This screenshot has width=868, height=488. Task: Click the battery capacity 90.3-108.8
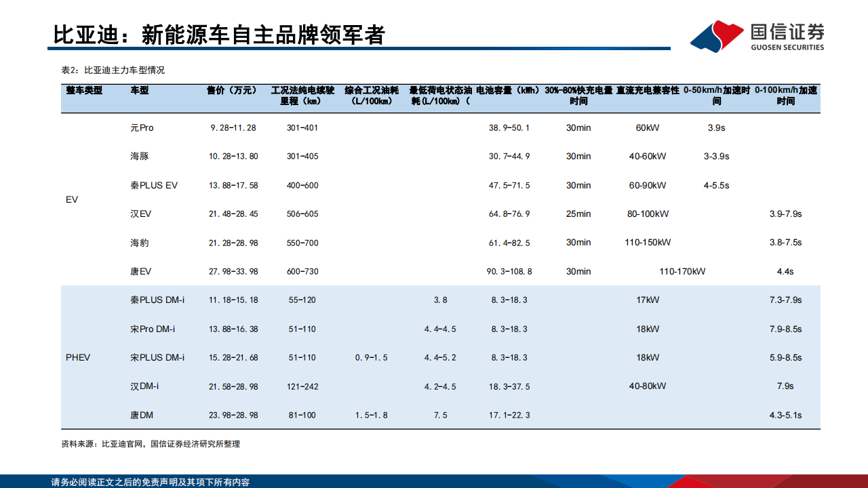(509, 272)
